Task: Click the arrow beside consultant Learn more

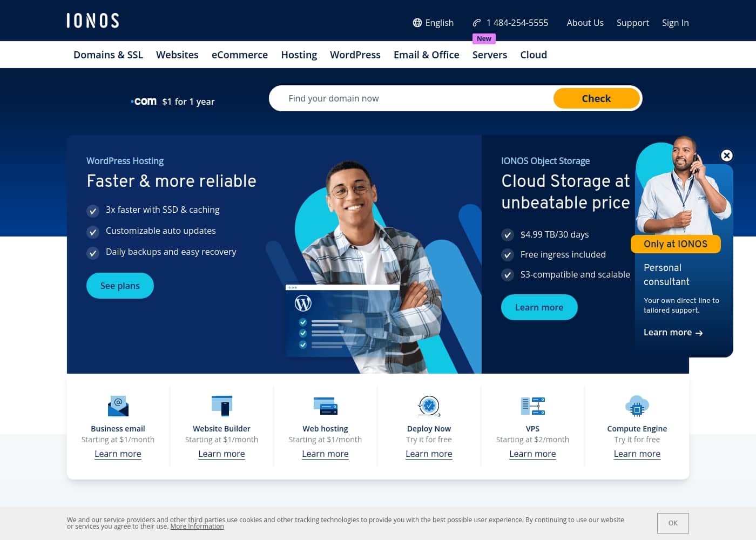Action: coord(699,333)
